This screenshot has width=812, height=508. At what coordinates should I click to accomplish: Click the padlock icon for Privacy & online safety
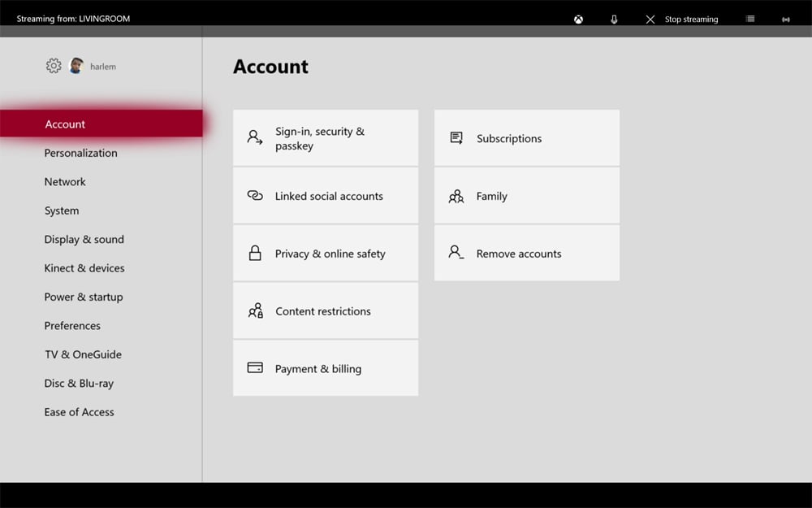pos(255,254)
